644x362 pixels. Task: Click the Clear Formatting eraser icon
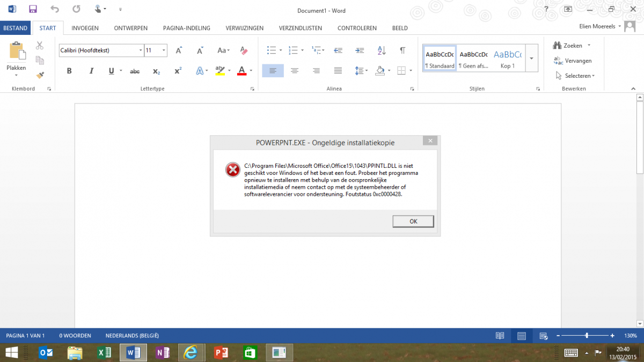pyautogui.click(x=244, y=50)
